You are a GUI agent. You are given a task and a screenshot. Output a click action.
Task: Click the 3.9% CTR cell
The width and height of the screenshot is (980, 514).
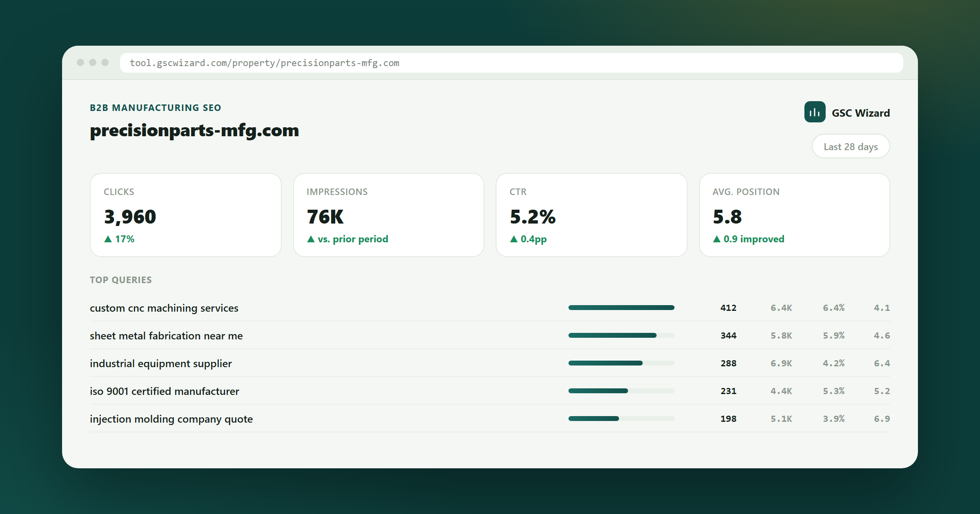coord(833,419)
